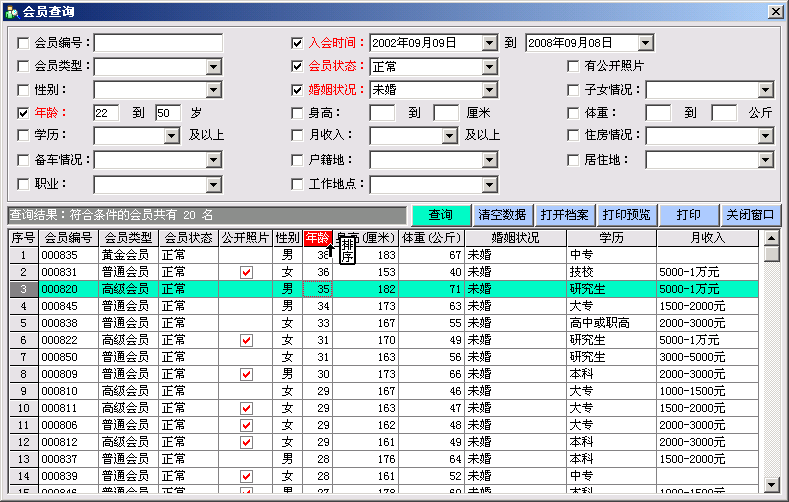Expand the 会员类型 dropdown
Image resolution: width=789 pixels, height=502 pixels.
click(213, 66)
